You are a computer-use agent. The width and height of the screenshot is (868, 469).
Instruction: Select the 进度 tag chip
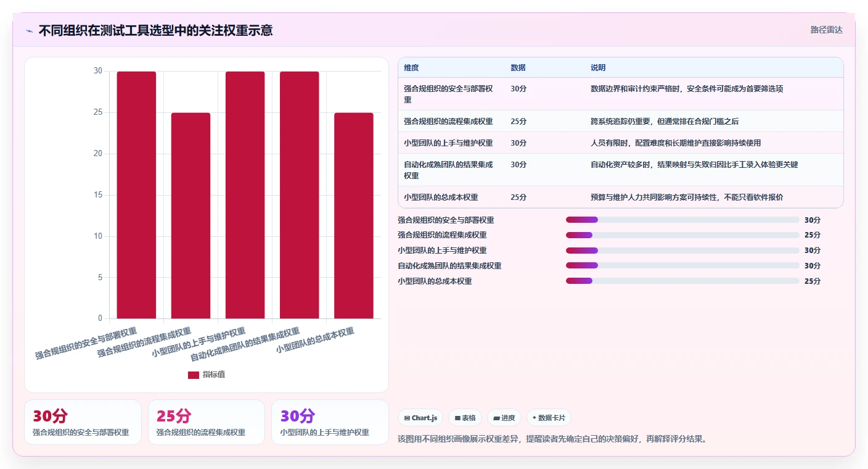point(504,418)
